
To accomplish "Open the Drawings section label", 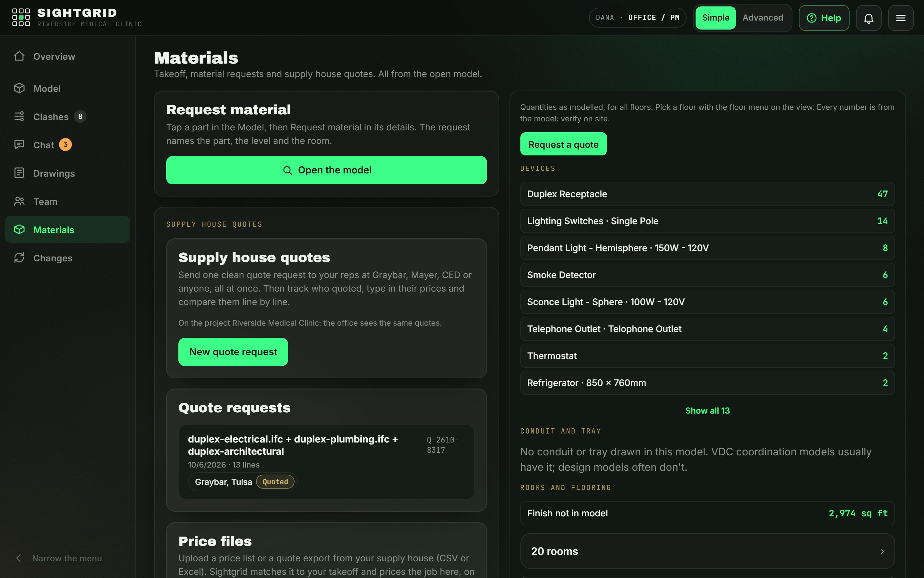I will pyautogui.click(x=54, y=173).
